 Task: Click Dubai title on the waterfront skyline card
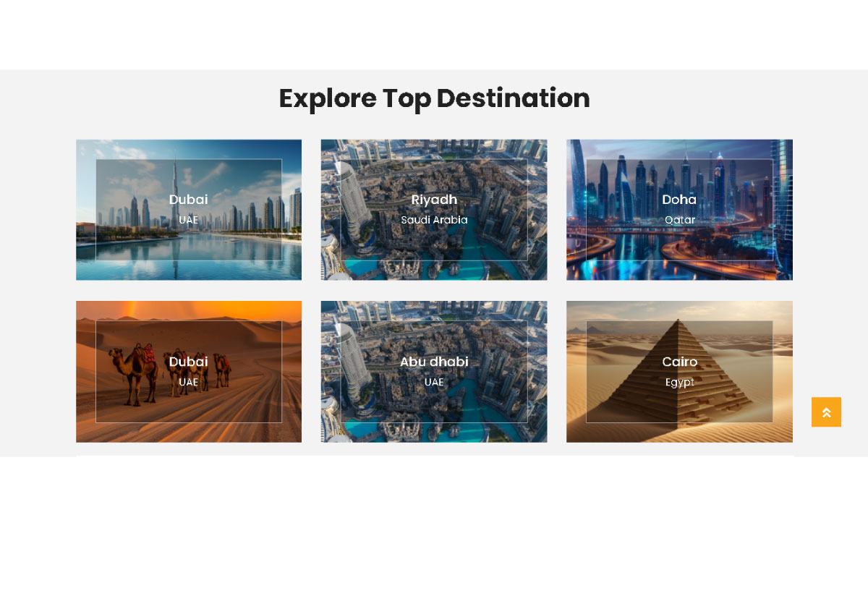(x=188, y=200)
